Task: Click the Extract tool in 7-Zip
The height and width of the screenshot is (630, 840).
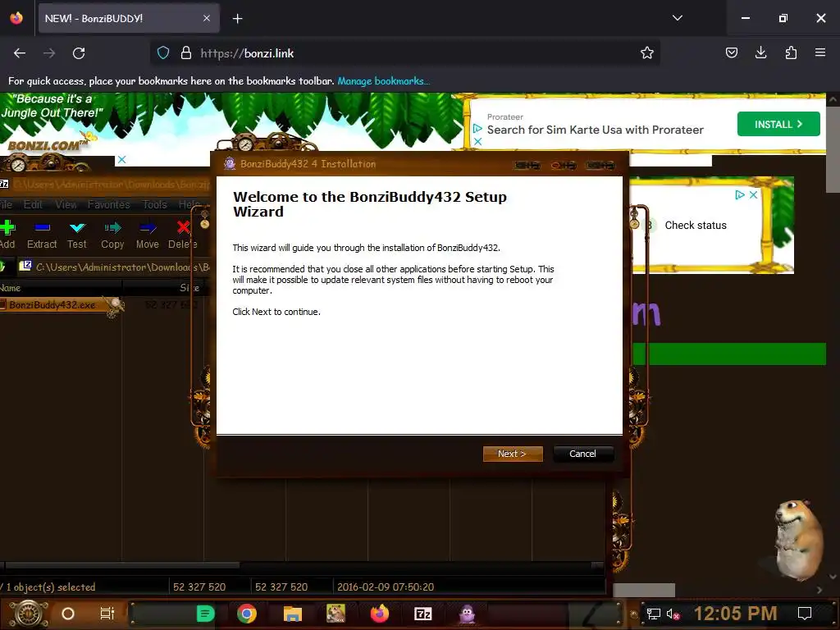Action: point(42,235)
